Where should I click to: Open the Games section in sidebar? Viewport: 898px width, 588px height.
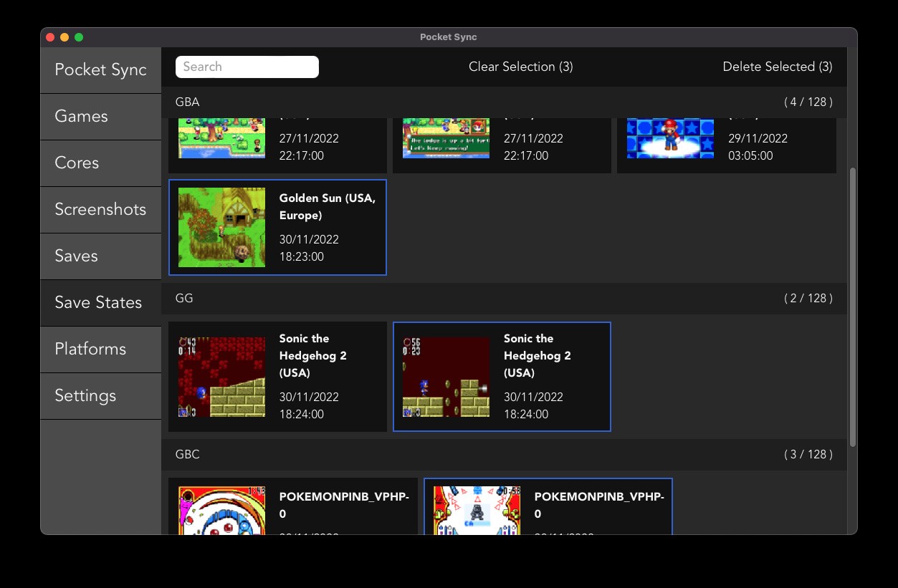100,117
